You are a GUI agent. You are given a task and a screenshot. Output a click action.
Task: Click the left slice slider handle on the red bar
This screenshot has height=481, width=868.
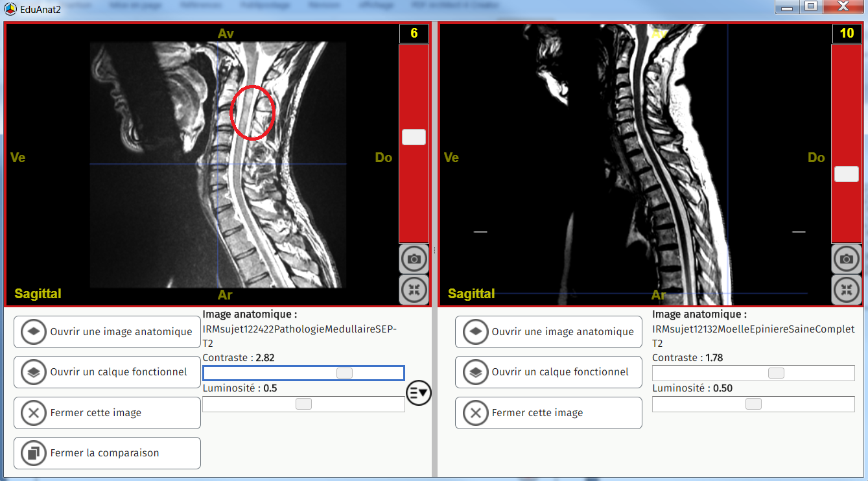point(414,137)
